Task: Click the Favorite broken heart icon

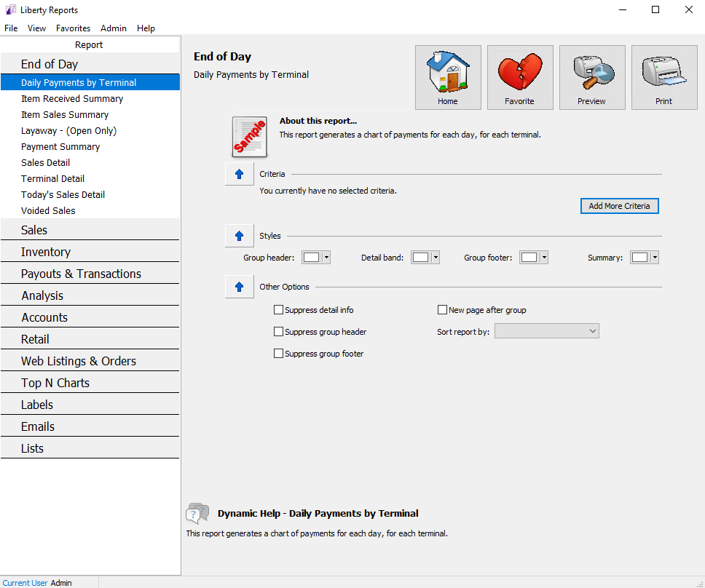Action: tap(520, 77)
